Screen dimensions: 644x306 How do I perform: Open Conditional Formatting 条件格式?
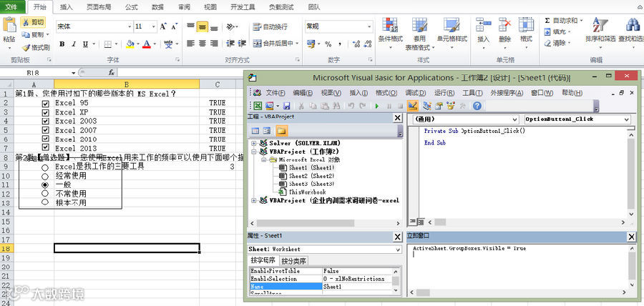pos(390,33)
